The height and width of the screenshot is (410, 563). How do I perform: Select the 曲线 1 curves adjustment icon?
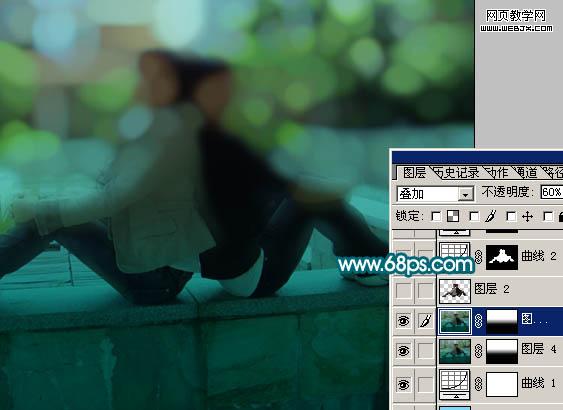coord(455,385)
